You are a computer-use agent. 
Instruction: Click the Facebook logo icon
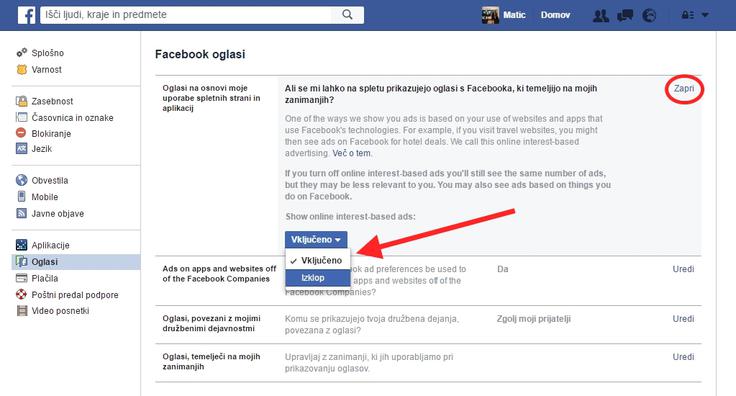coord(26,15)
